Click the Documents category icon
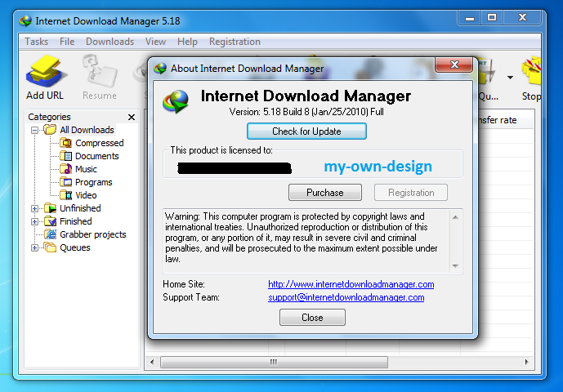 (65, 156)
